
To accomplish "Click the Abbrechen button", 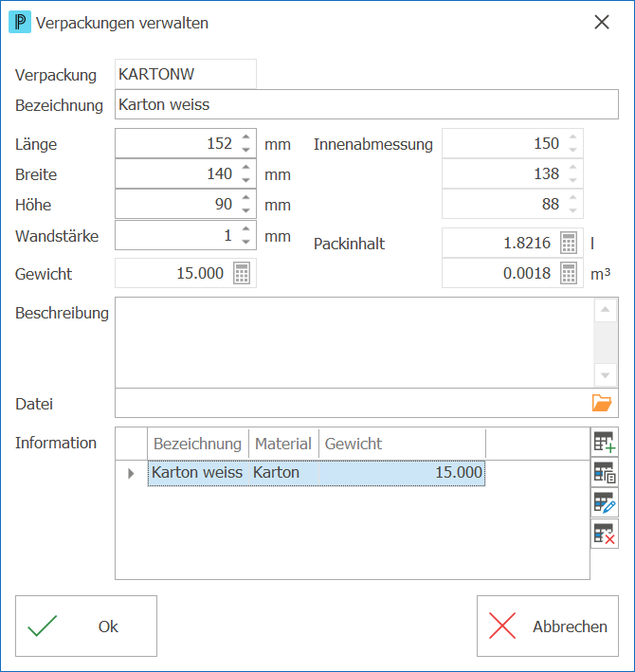I will coord(548,626).
